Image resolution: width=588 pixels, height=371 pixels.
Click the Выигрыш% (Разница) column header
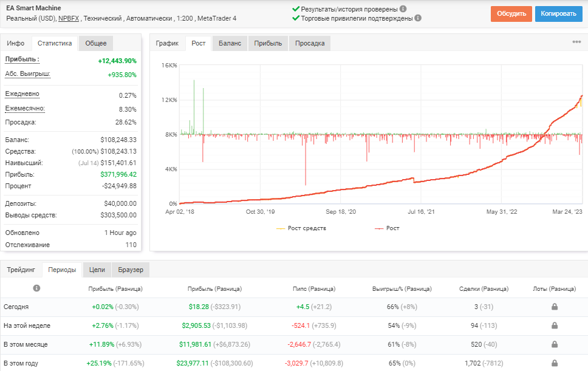click(x=402, y=288)
